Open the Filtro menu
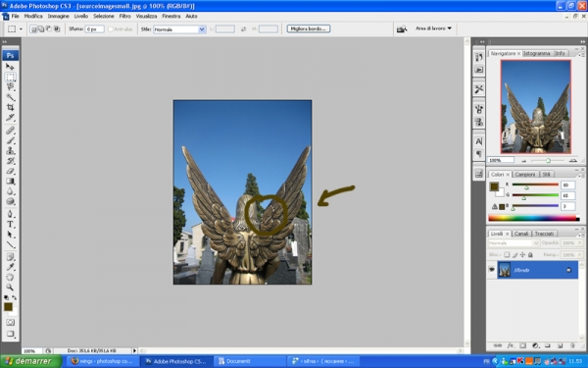The width and height of the screenshot is (588, 368). (124, 16)
